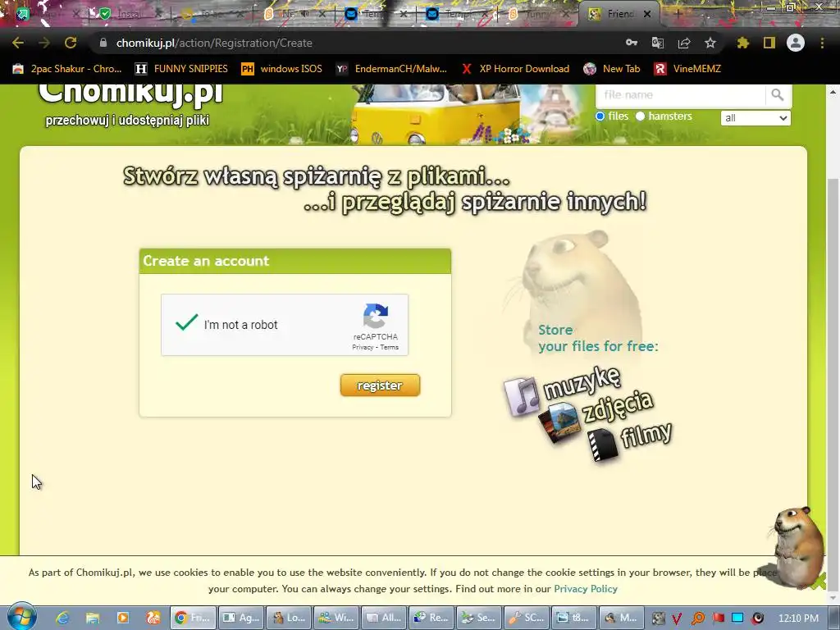
Task: Click the orange register button
Action: click(x=380, y=386)
